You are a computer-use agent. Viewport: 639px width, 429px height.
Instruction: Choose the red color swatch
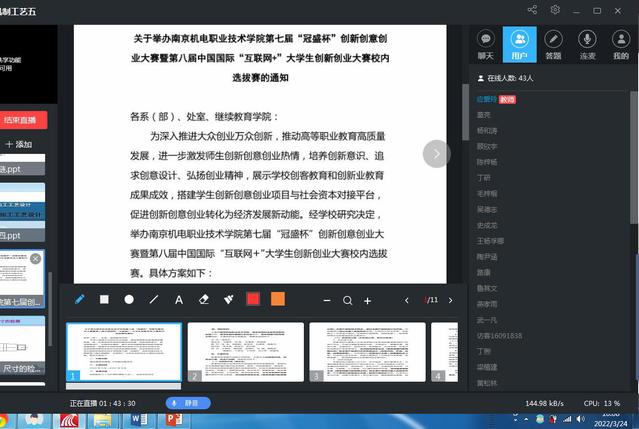click(x=254, y=300)
